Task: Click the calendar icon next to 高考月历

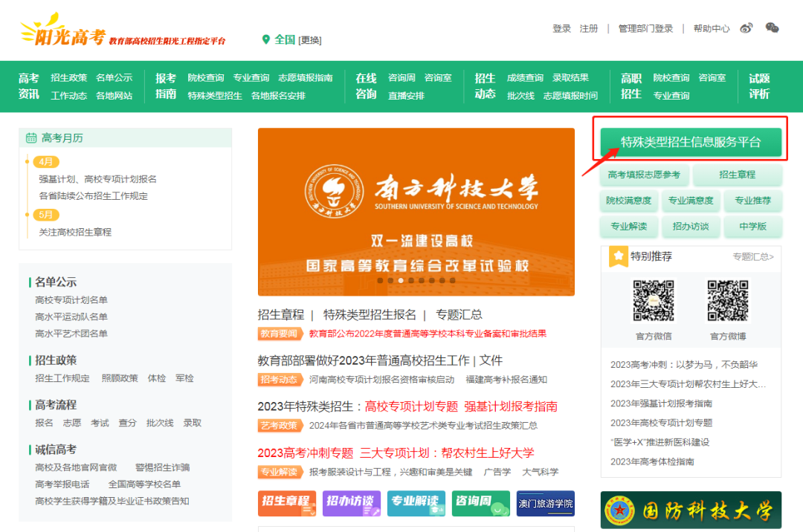Action: click(31, 137)
